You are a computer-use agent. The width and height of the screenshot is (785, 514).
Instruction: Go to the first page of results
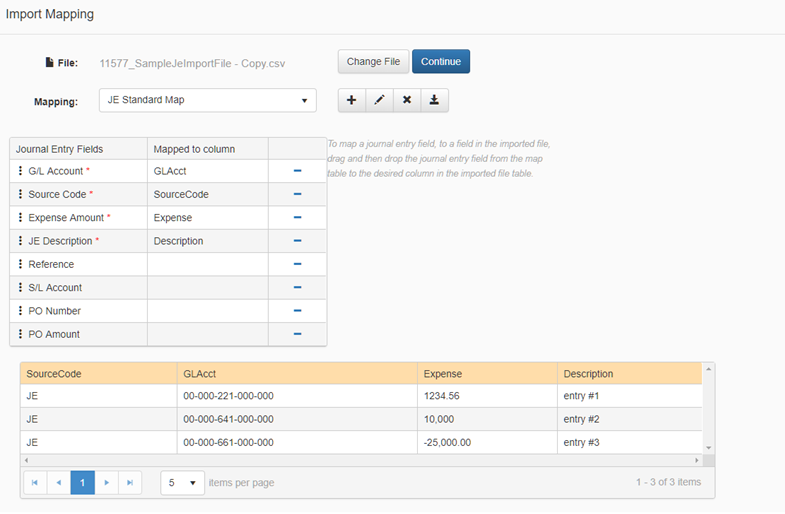point(35,482)
